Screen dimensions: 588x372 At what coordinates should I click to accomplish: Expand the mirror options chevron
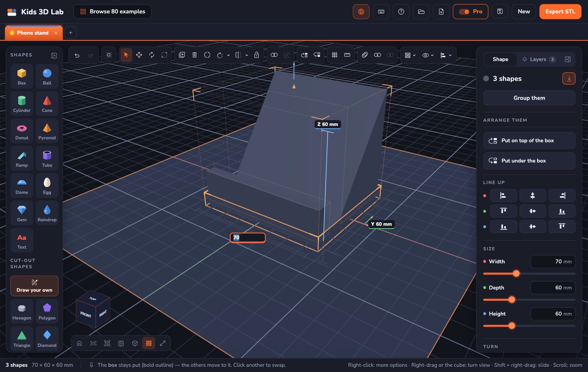pos(247,55)
